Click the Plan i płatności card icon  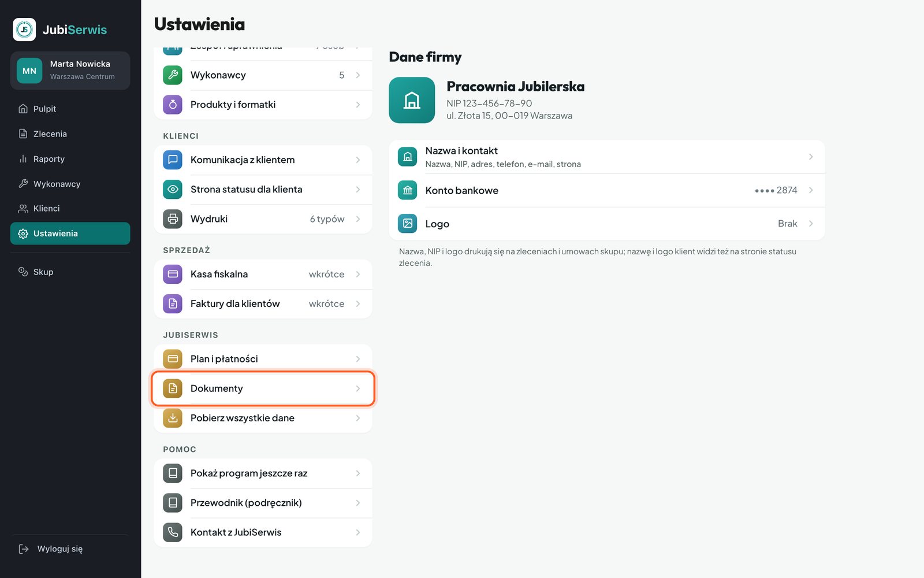(x=173, y=359)
